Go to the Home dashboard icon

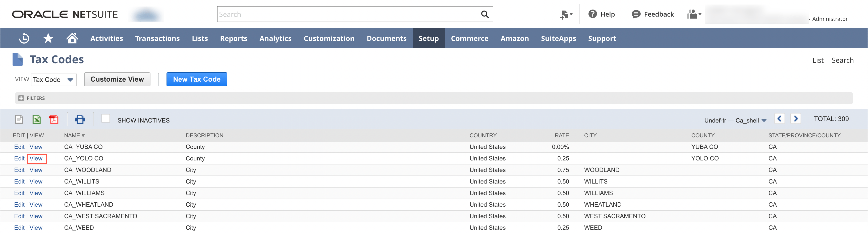[x=72, y=38]
